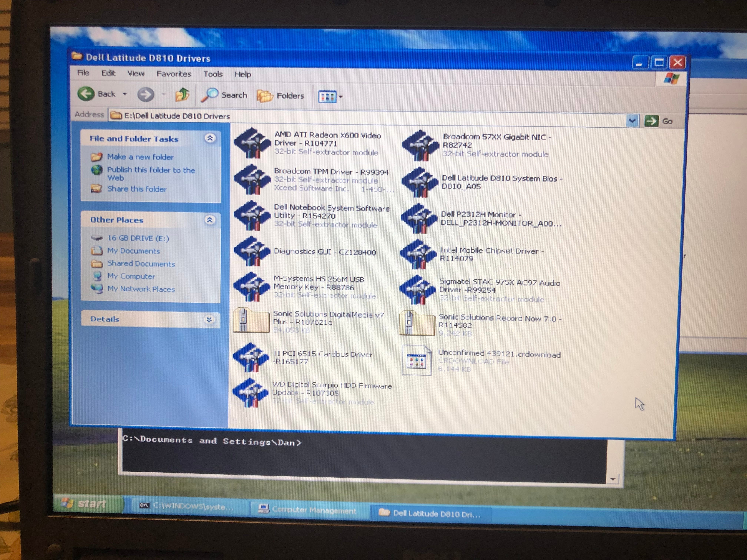This screenshot has height=560, width=747.
Task: Click the Go button
Action: point(658,121)
